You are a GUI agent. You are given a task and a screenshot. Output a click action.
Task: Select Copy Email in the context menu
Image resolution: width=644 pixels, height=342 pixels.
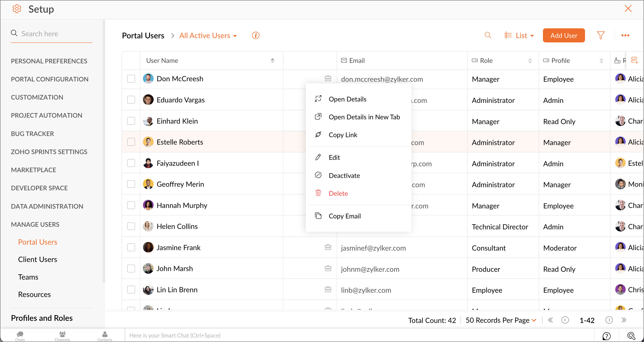[344, 216]
